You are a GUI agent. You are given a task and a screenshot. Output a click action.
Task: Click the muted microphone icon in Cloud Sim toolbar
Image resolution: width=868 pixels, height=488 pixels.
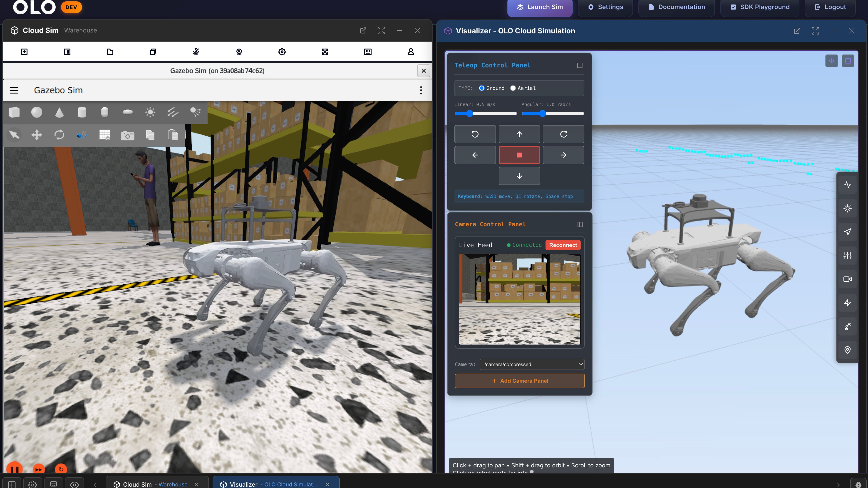[196, 52]
